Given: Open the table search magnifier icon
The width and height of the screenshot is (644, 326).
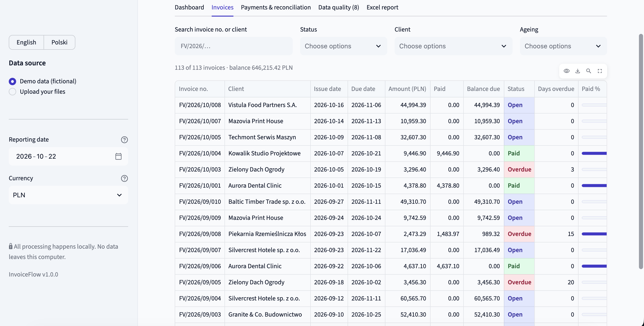Looking at the screenshot, I should pos(588,71).
